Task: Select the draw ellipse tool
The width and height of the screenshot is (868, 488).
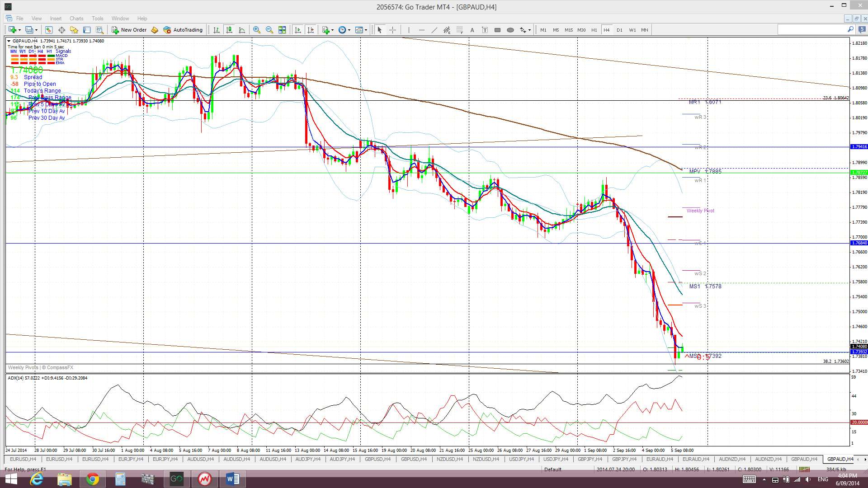Action: pyautogui.click(x=510, y=30)
